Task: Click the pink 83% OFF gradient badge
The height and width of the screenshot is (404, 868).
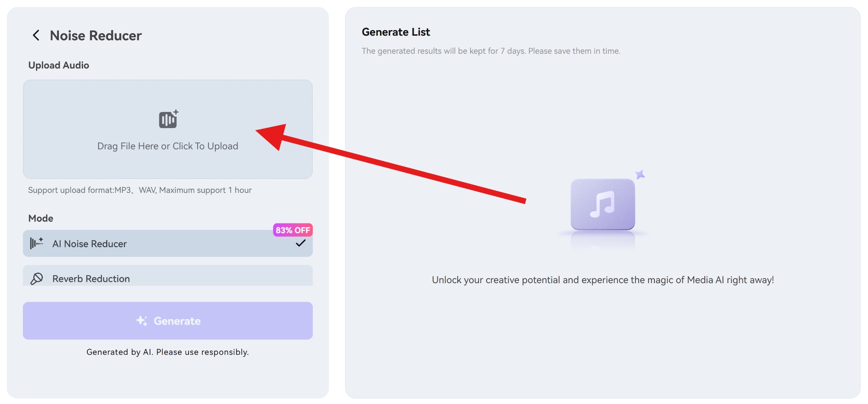Action: [x=293, y=230]
